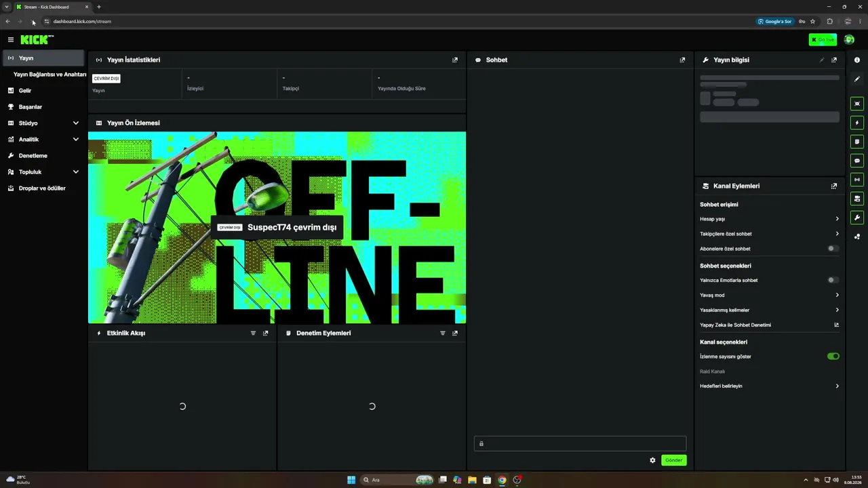Toggle the broadcast stats icon in right rail

point(857,180)
